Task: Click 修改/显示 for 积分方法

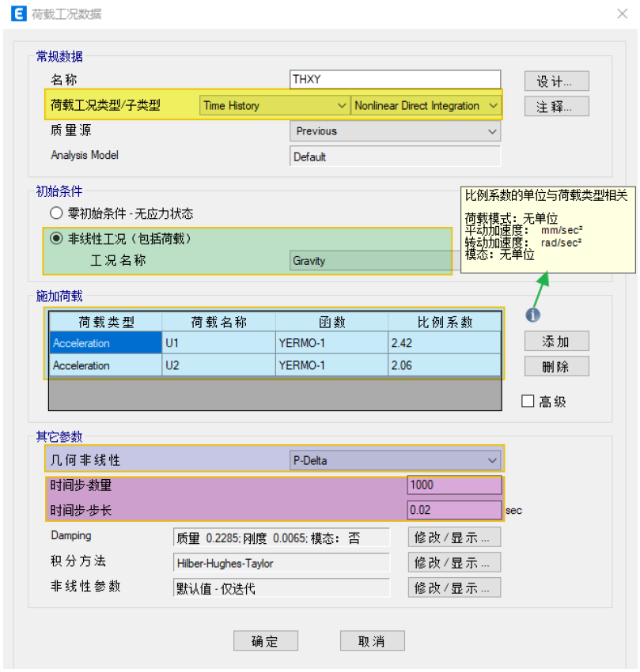Action: point(453,562)
